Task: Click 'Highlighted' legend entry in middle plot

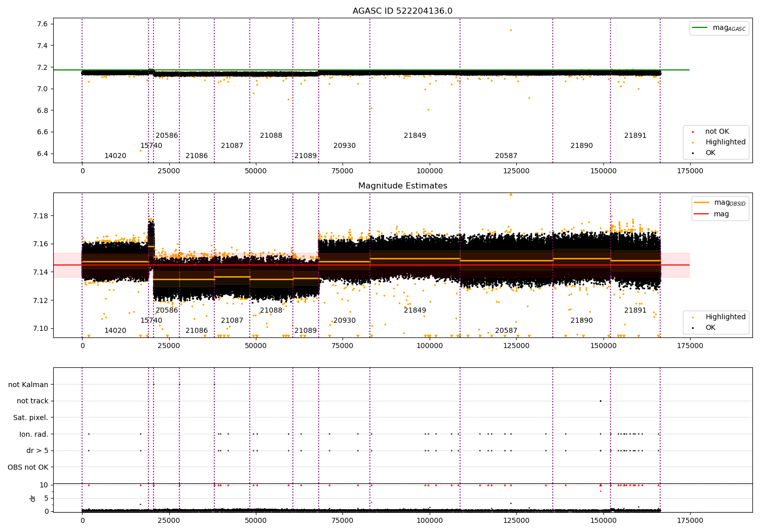Action: click(x=719, y=317)
